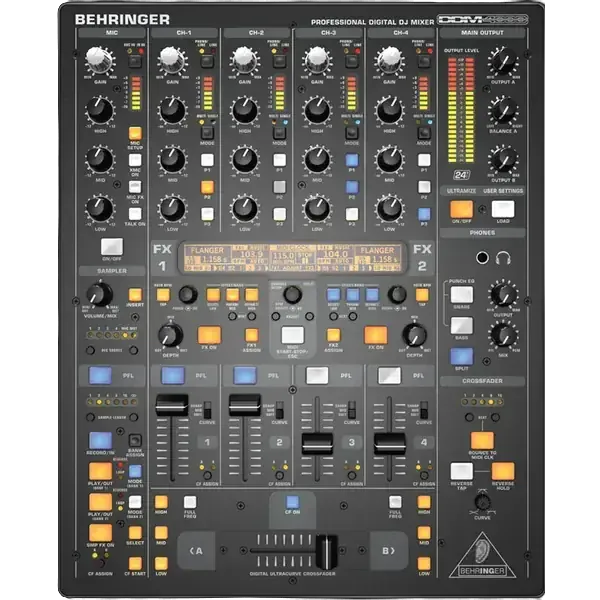Toggle the MIC channel ON/OFF button
Viewport: 600px width, 600px height.
pyautogui.click(x=112, y=246)
